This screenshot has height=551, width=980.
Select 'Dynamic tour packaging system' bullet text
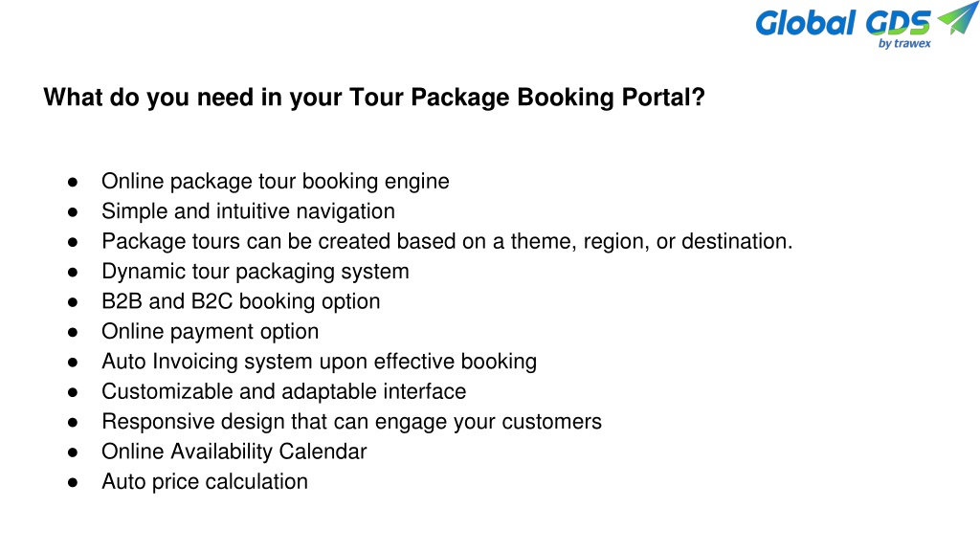point(255,272)
